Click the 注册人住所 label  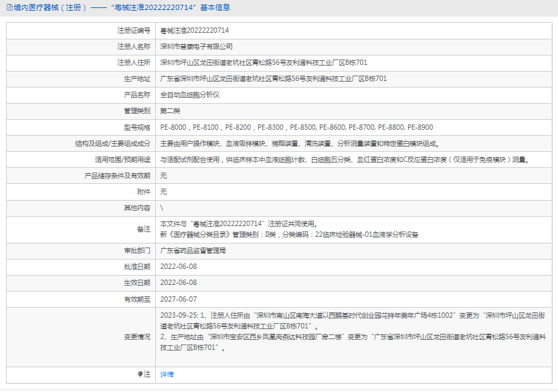click(x=134, y=63)
